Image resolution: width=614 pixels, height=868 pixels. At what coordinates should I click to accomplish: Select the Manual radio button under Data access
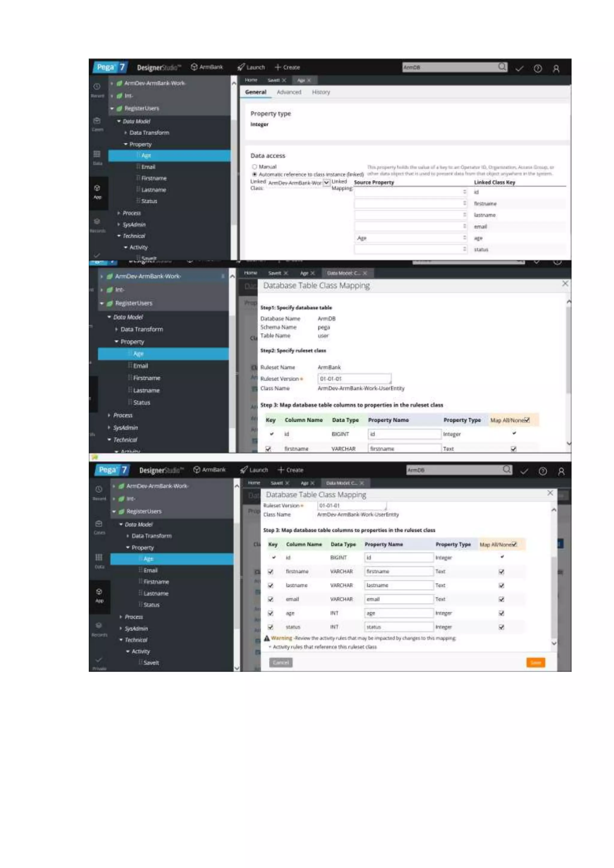pyautogui.click(x=255, y=167)
